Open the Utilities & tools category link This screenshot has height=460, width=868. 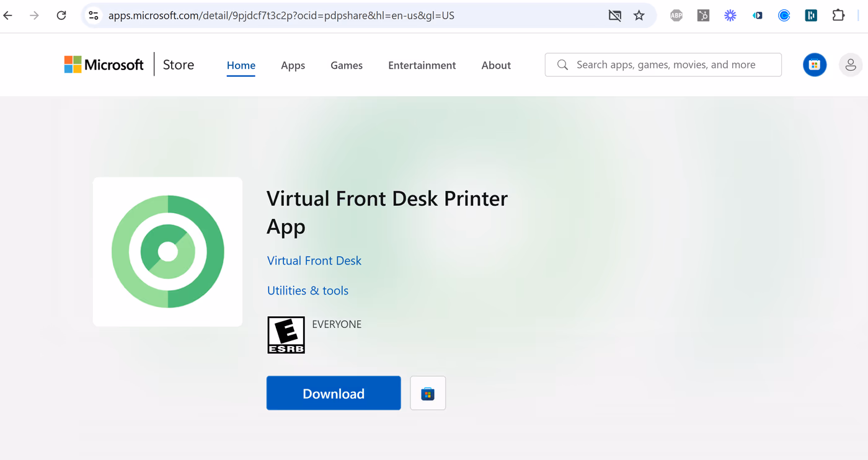308,290
